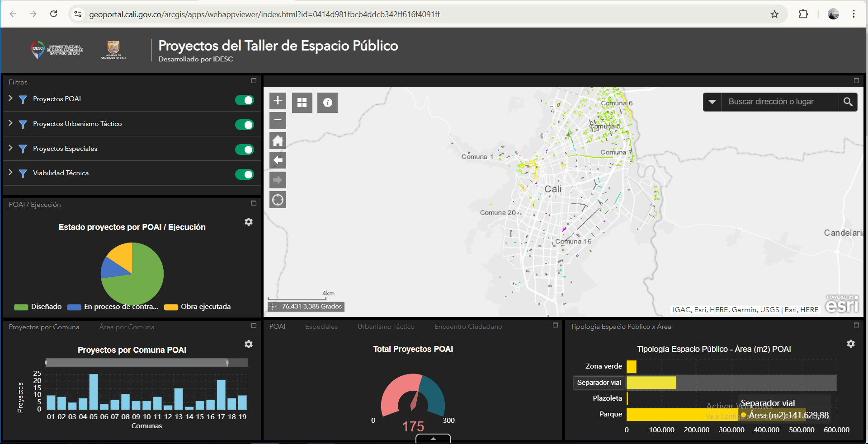Disable the Proyectos Urbanismo Táctico filter
The height and width of the screenshot is (444, 868).
click(x=245, y=125)
